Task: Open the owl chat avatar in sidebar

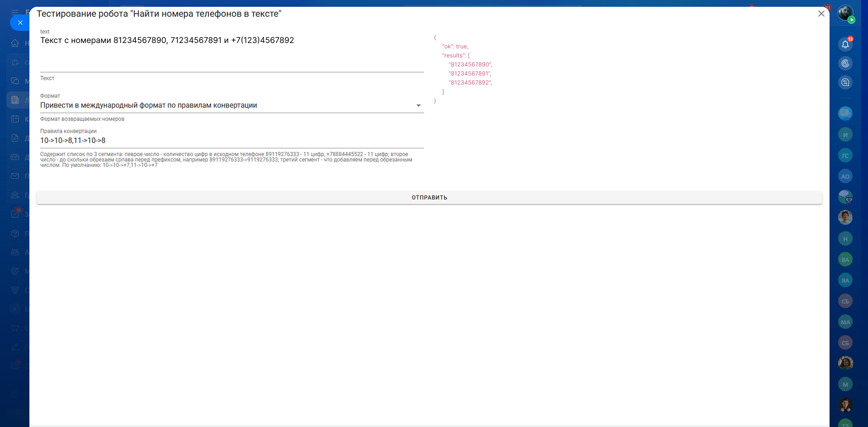Action: coord(845,197)
